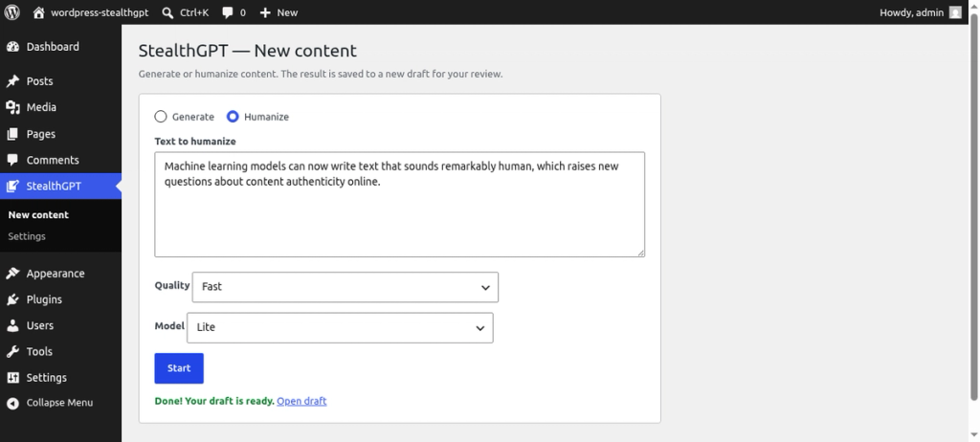Open the Posts menu

click(x=60, y=81)
